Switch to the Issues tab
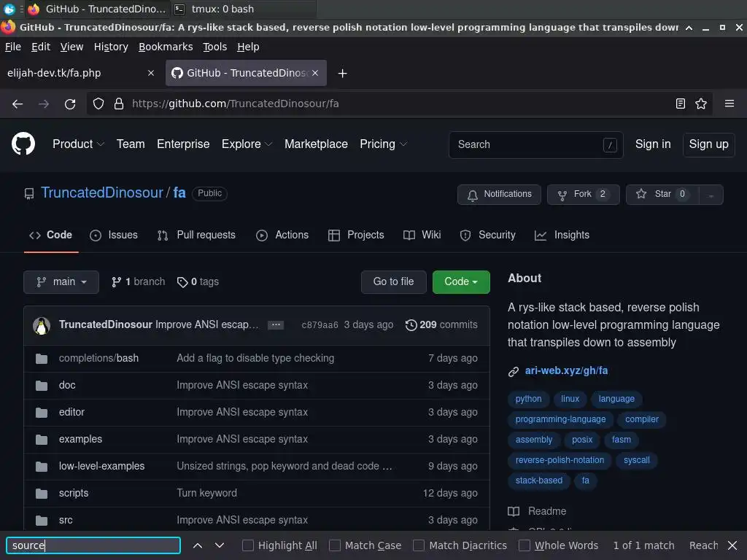 (x=114, y=236)
